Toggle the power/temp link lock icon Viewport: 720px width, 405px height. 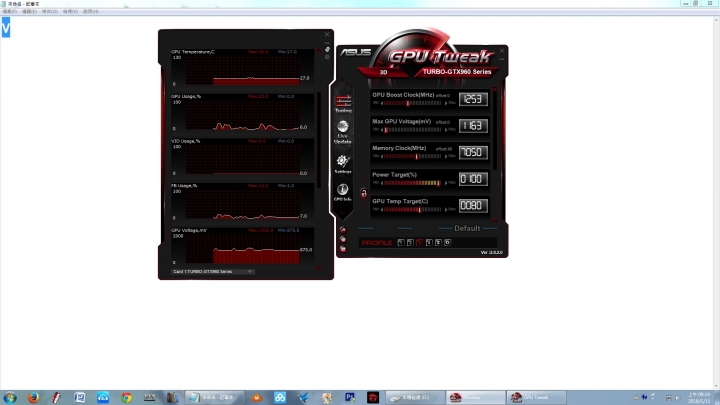364,193
